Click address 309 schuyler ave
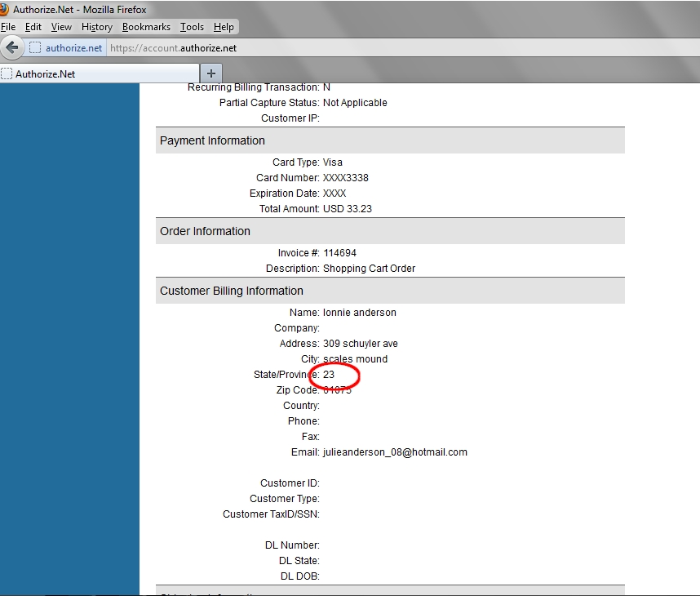The width and height of the screenshot is (700, 596). [x=361, y=344]
